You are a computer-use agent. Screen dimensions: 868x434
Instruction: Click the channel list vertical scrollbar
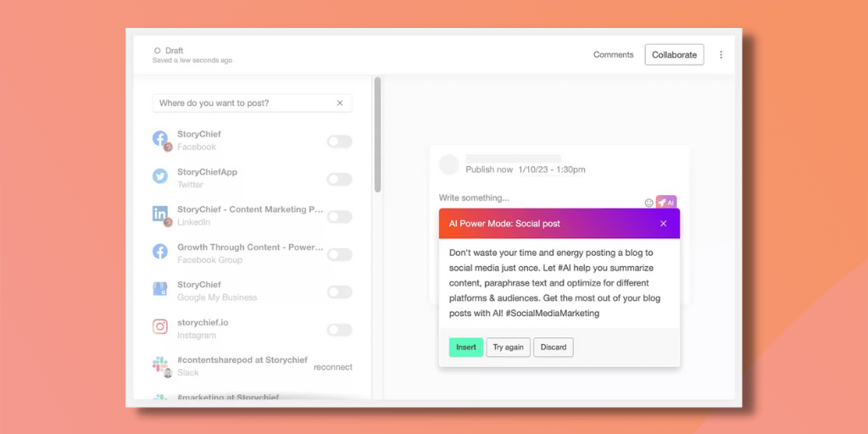[377, 135]
